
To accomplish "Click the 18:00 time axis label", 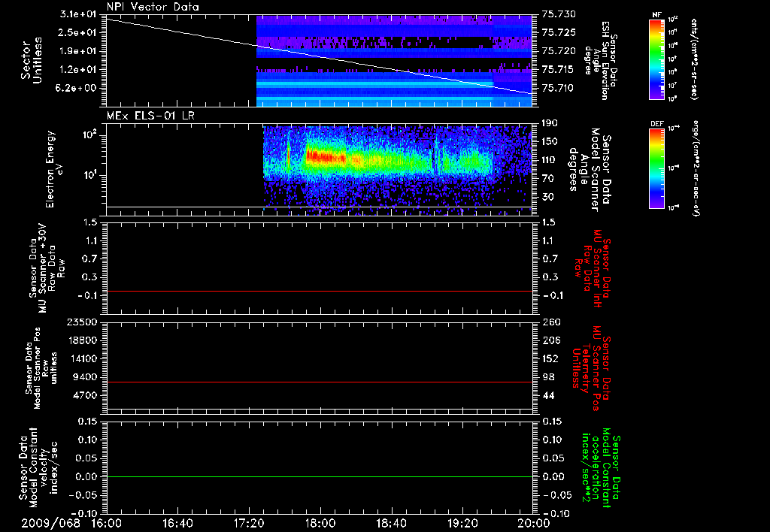I will [320, 523].
